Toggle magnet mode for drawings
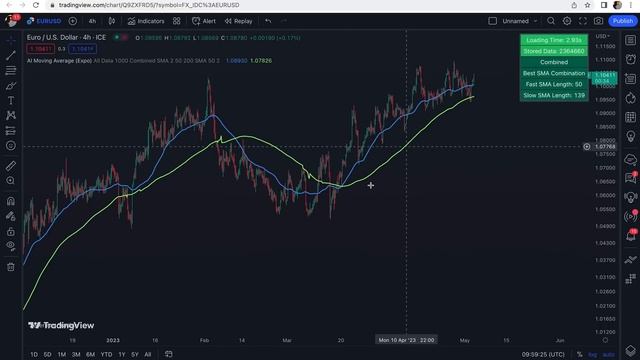The width and height of the screenshot is (640, 360). pyautogui.click(x=11, y=201)
